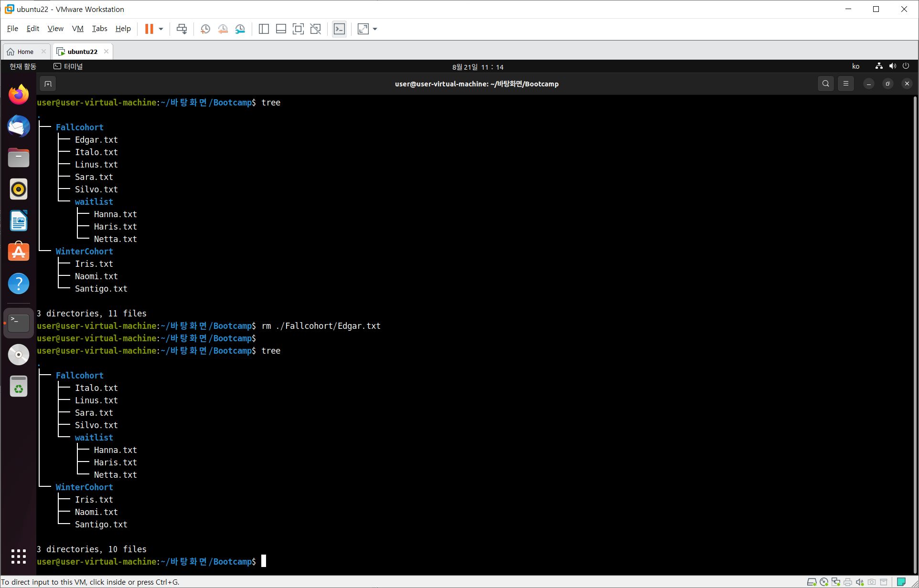The width and height of the screenshot is (919, 588).
Task: Show or hide the library sidebar
Action: [264, 29]
